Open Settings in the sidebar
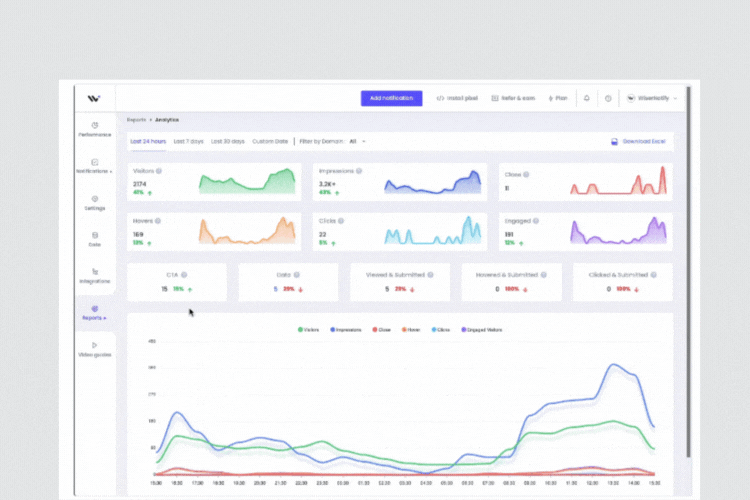Screen dimensions: 750x500 coord(95,203)
